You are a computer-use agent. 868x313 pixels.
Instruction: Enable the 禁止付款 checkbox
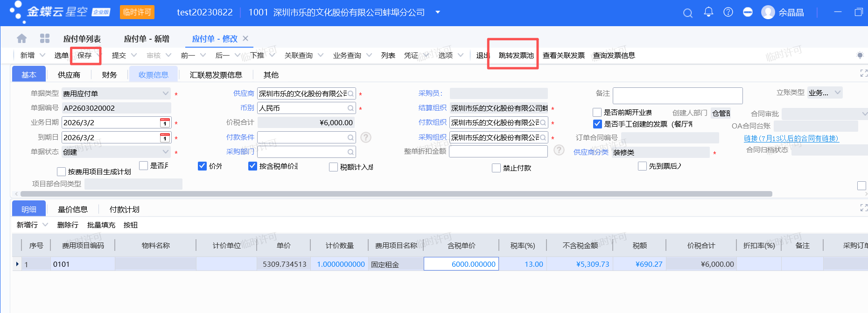(x=496, y=168)
